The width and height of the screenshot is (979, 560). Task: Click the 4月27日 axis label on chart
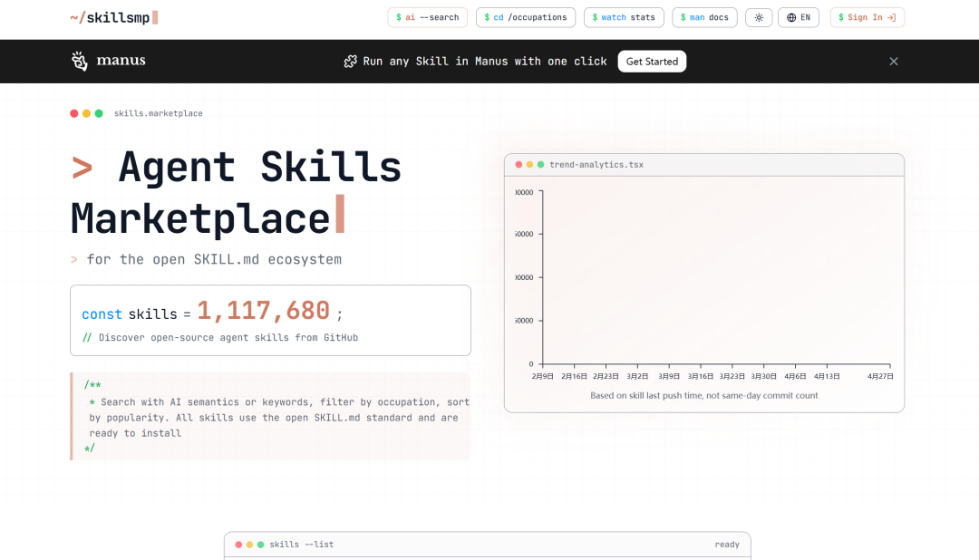(880, 376)
